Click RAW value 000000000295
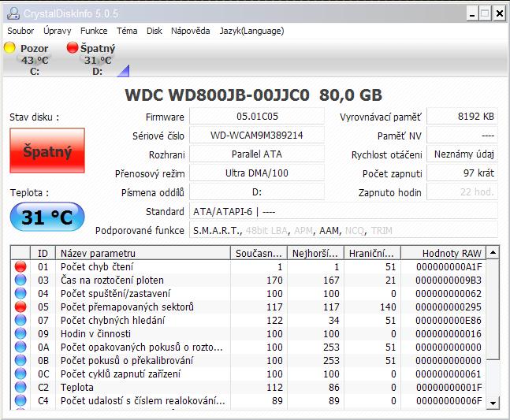This screenshot has width=510, height=420. pyautogui.click(x=449, y=307)
